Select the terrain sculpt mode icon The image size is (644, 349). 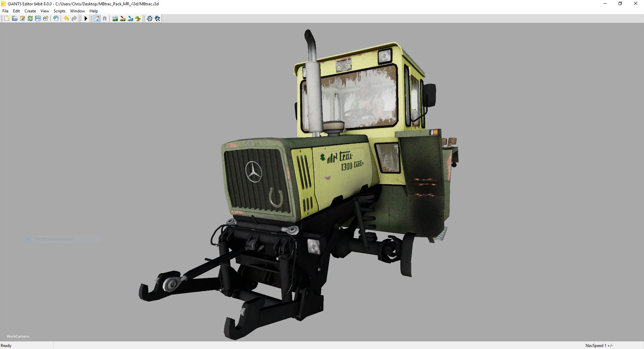(115, 18)
